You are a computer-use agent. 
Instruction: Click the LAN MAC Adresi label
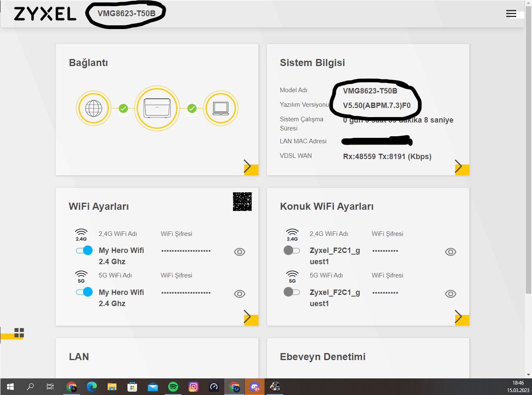click(x=303, y=141)
